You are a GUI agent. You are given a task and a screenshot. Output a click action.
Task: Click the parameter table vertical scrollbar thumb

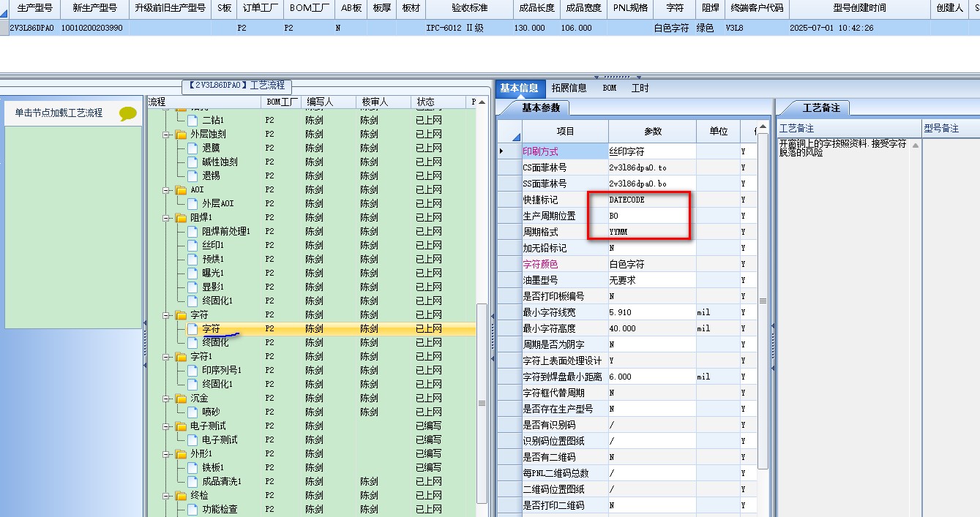763,301
